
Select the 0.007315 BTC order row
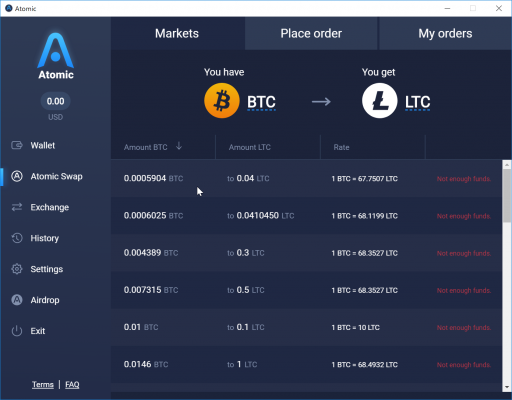(306, 290)
